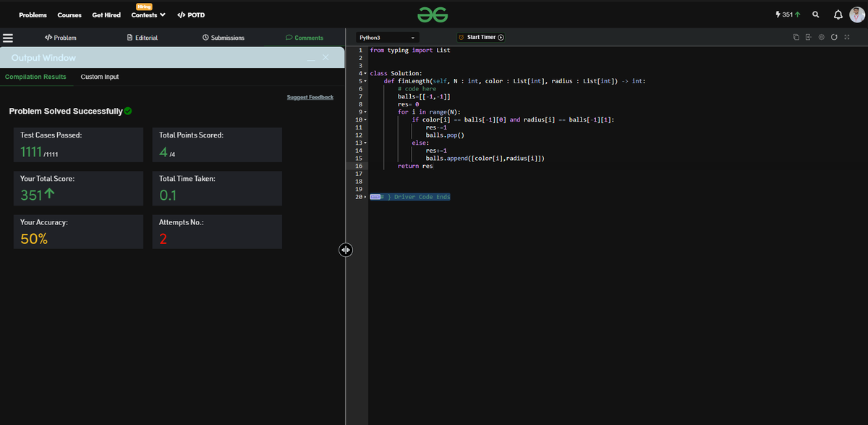Viewport: 868px width, 425px height.
Task: Open the hamburger sidebar menu
Action: pyautogui.click(x=9, y=38)
